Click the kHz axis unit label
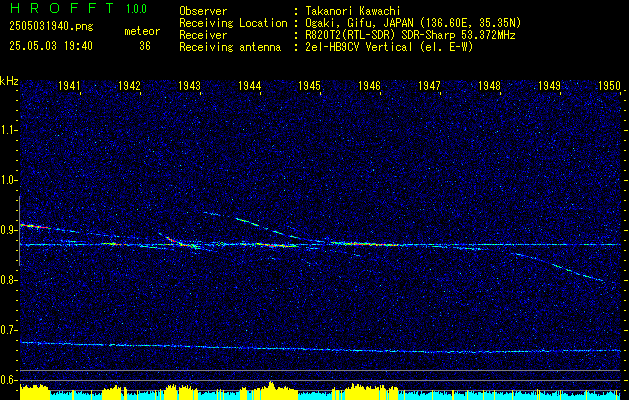This screenshot has width=629, height=400. click(x=9, y=81)
